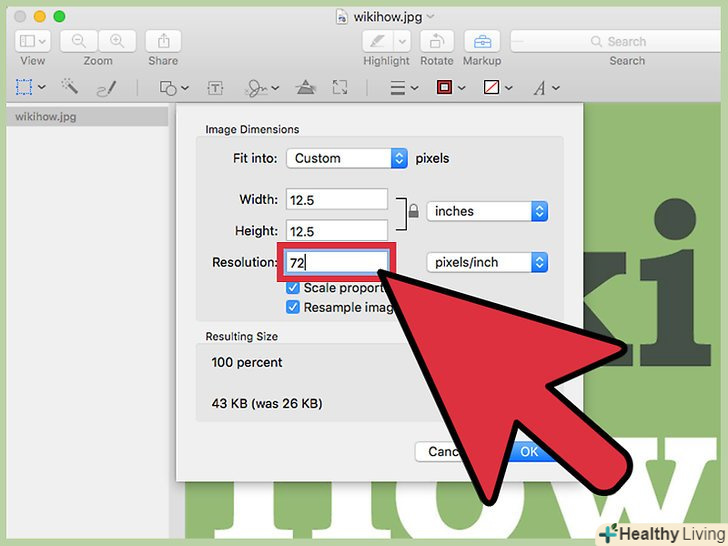Expand the Border Color dropdown arrow

point(462,87)
